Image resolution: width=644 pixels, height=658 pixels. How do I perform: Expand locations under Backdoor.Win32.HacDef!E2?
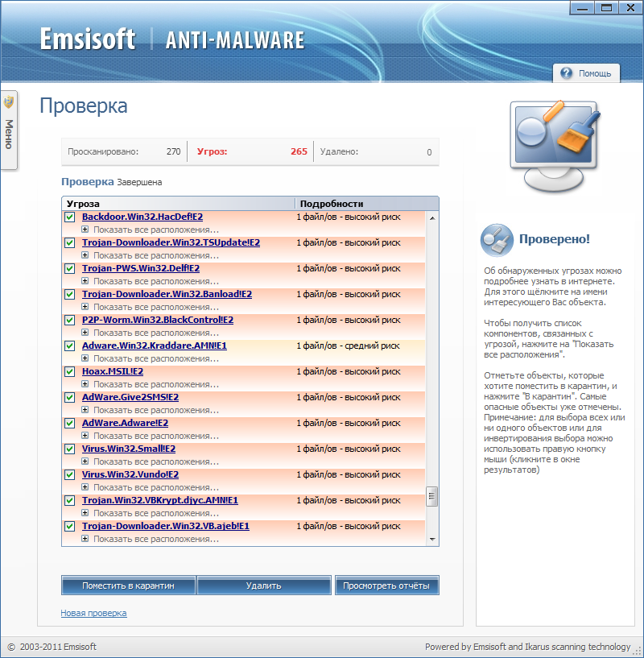click(85, 229)
